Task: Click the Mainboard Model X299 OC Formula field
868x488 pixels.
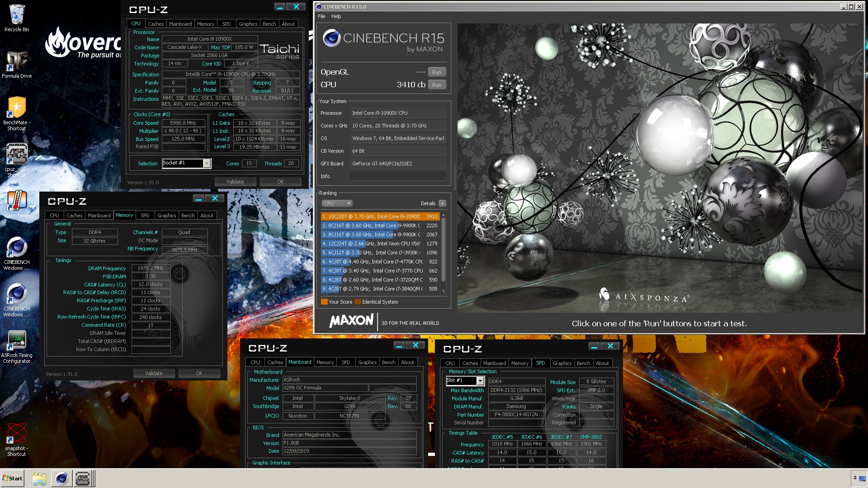Action: (x=325, y=388)
